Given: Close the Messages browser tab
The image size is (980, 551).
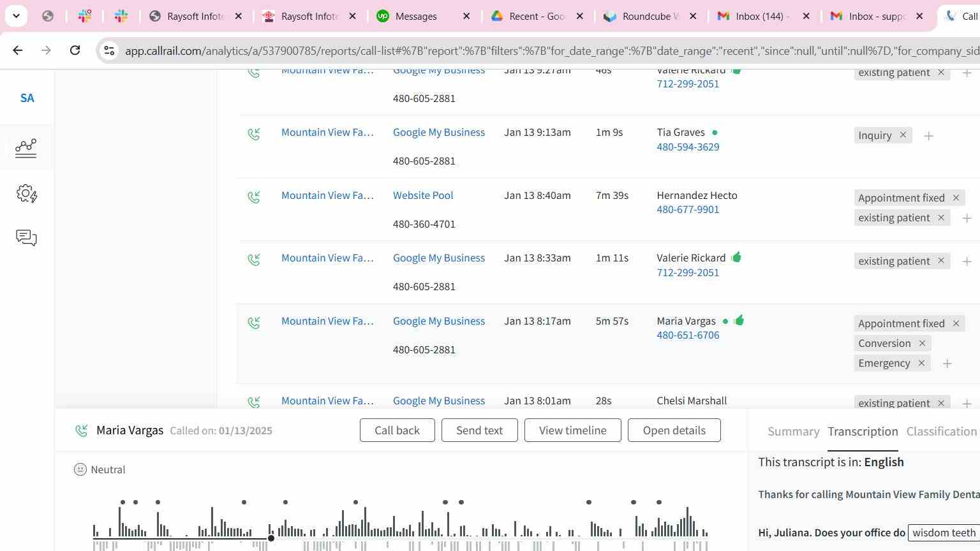Looking at the screenshot, I should [466, 17].
